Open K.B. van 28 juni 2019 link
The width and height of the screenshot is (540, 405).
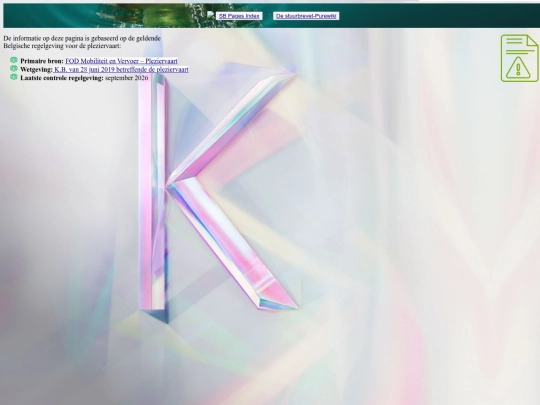click(121, 70)
